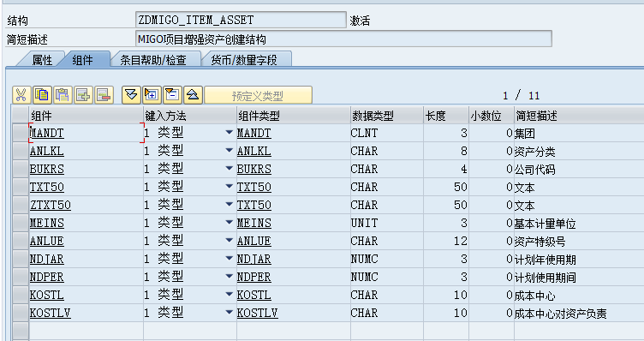The height and width of the screenshot is (341, 644).
Task: Click component type link KOSTLV
Action: pos(258,313)
